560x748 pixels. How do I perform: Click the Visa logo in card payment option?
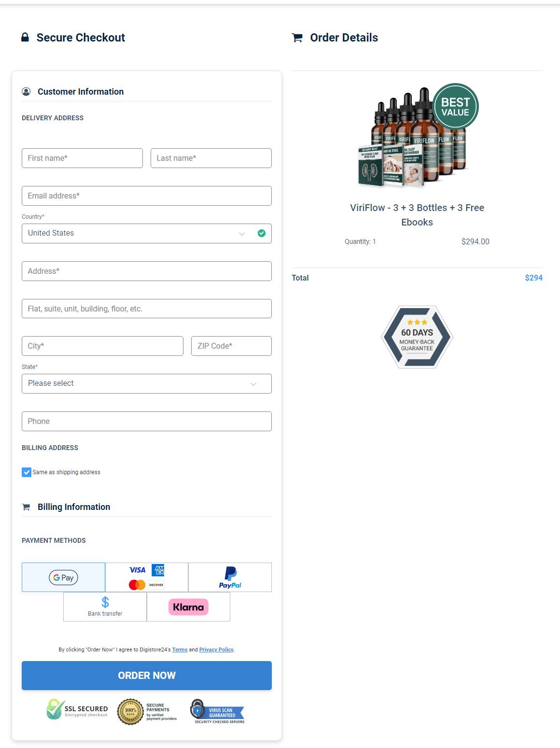tap(138, 570)
